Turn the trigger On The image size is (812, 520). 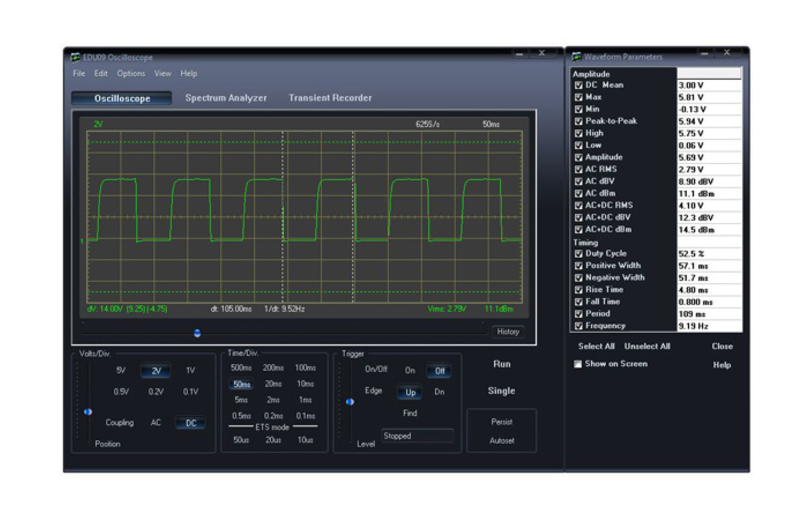(x=410, y=370)
